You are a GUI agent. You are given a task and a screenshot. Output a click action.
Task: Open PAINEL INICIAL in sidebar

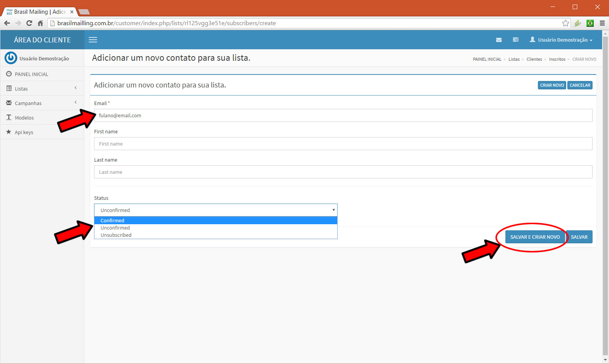(x=42, y=74)
